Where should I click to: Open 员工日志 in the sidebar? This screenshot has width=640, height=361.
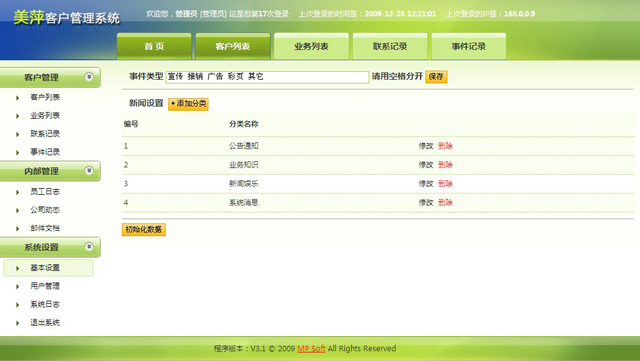(x=45, y=192)
